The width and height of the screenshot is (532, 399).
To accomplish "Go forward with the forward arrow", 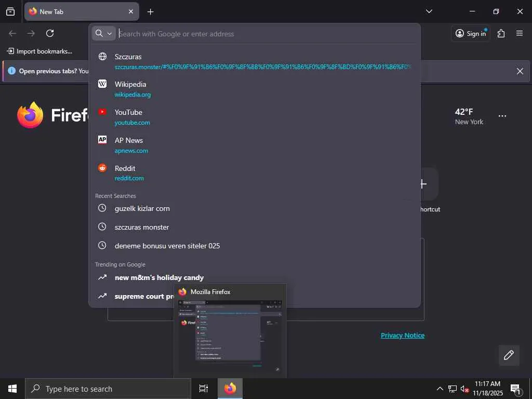I will pos(31,33).
